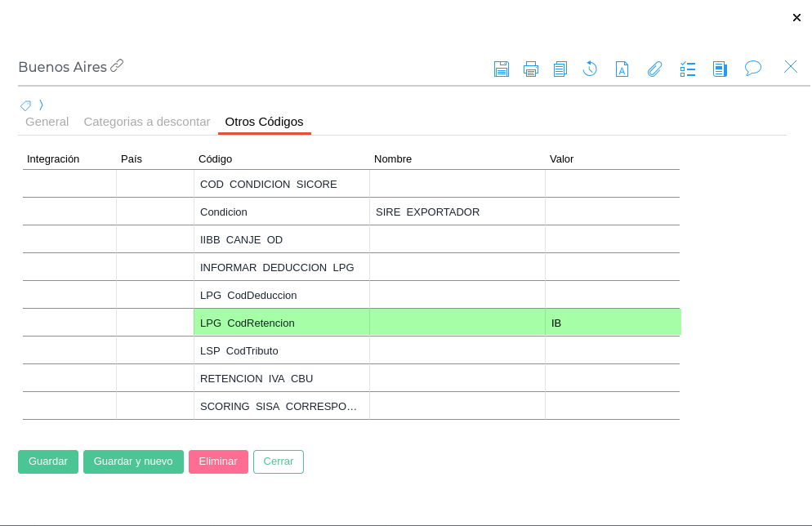Click the Cerrar button
Viewport: 812px width, 526px height.
coord(278,461)
